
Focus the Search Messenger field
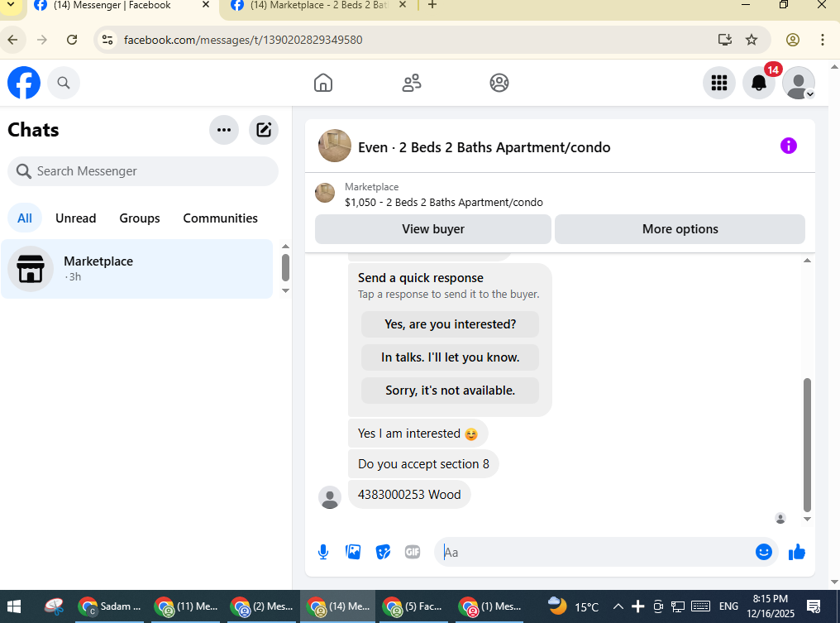coord(143,171)
